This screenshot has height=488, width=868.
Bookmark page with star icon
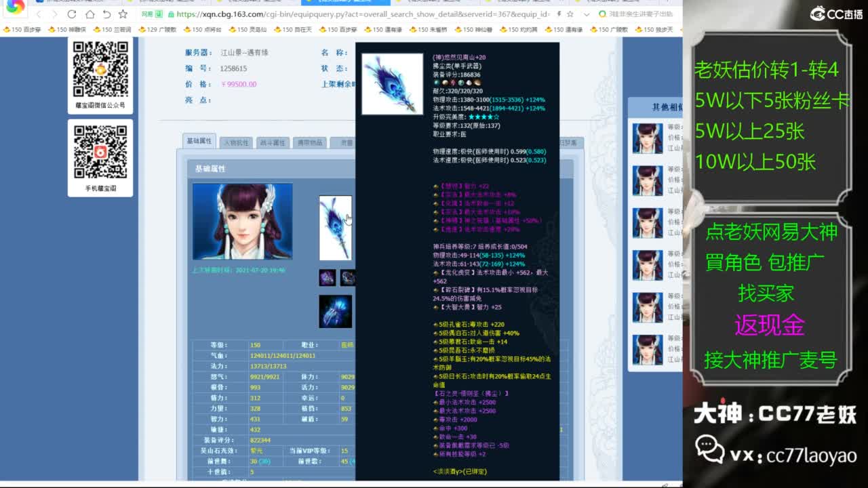[123, 14]
